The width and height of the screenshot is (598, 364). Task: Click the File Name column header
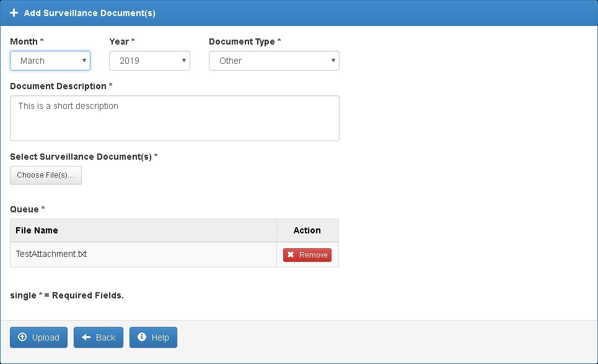pyautogui.click(x=37, y=230)
